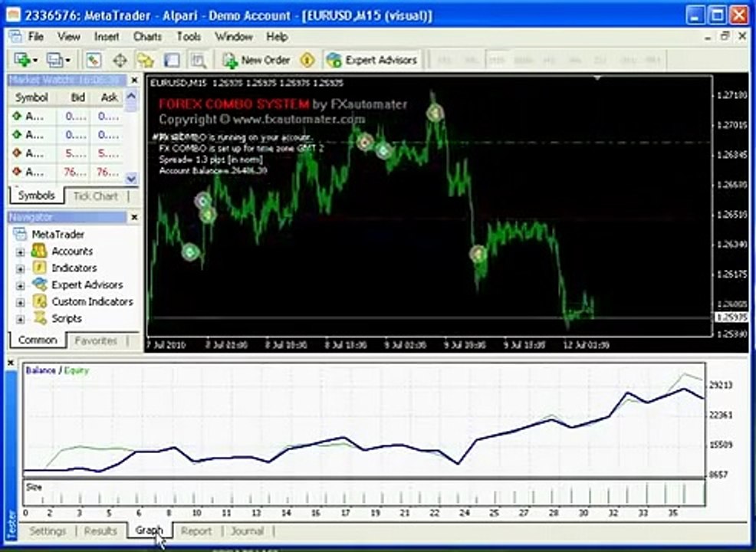Open the Insert menu
756x552 pixels.
tap(107, 37)
